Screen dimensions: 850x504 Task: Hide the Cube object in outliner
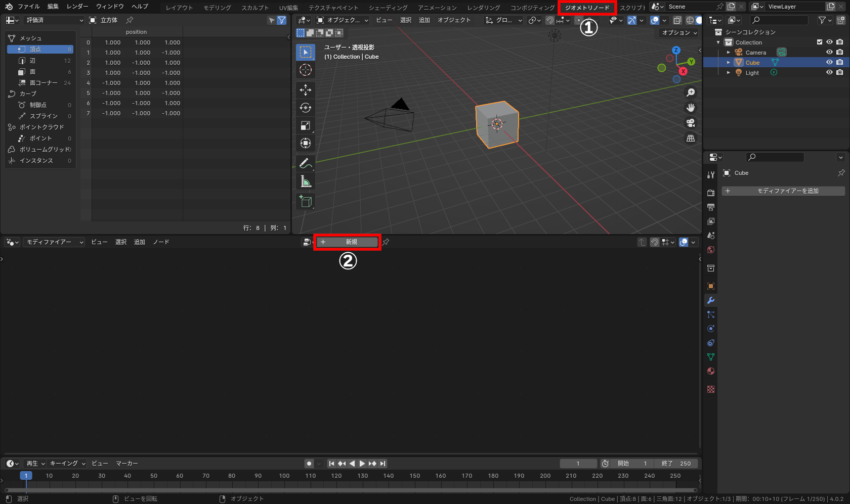click(829, 62)
